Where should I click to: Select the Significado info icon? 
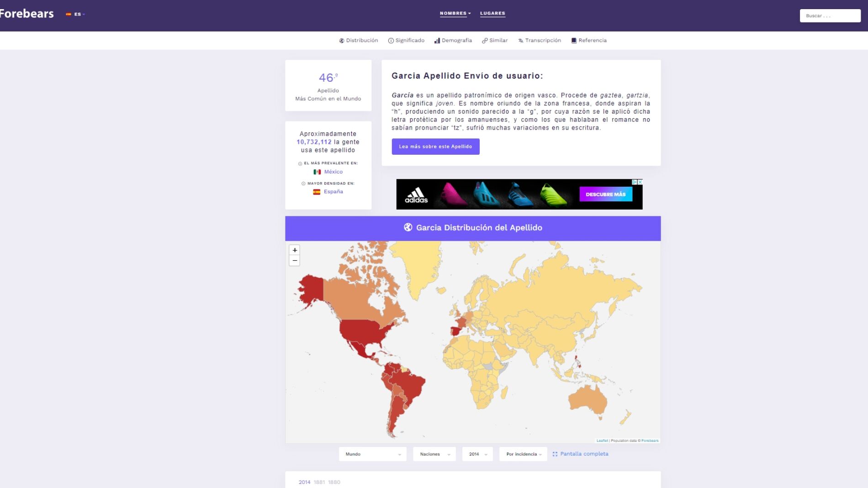[391, 40]
